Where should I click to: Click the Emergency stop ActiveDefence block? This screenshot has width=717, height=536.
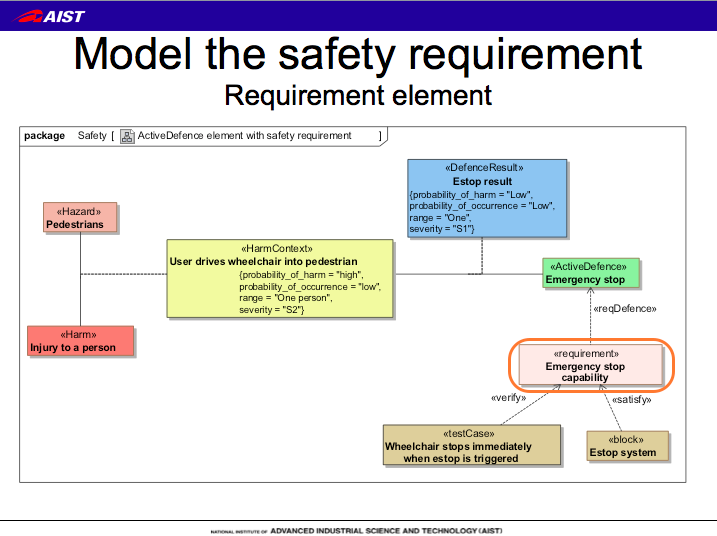[x=589, y=273]
